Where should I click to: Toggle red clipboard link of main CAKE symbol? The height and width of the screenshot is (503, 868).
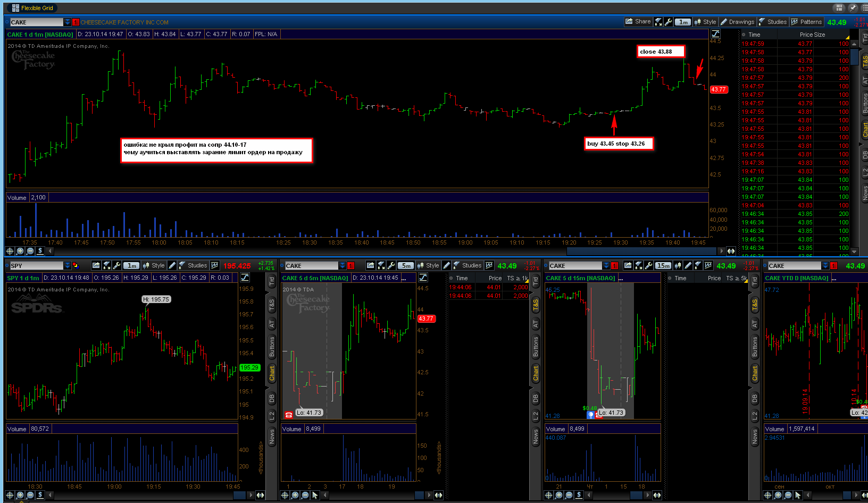point(76,22)
